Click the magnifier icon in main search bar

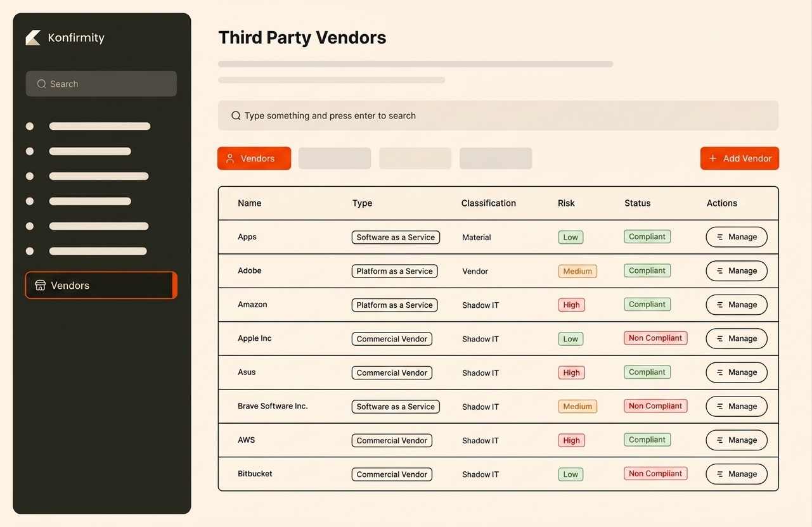(x=236, y=115)
